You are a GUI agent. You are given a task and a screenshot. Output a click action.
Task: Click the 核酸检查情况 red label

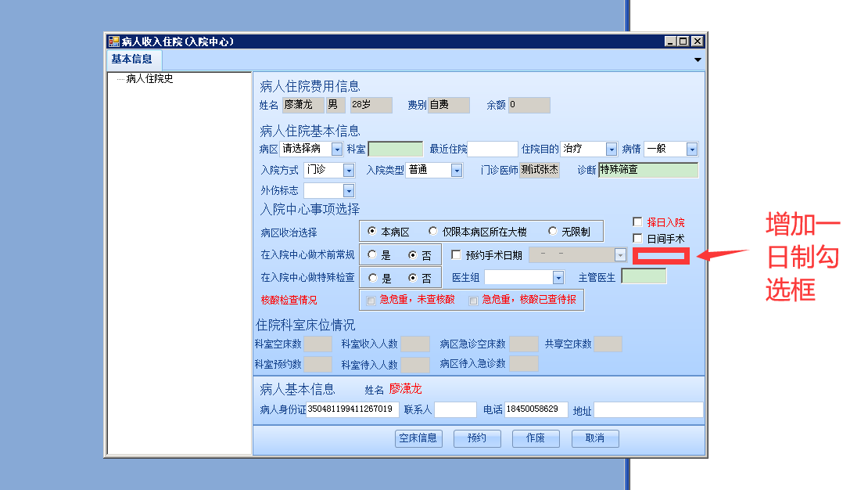coord(289,301)
